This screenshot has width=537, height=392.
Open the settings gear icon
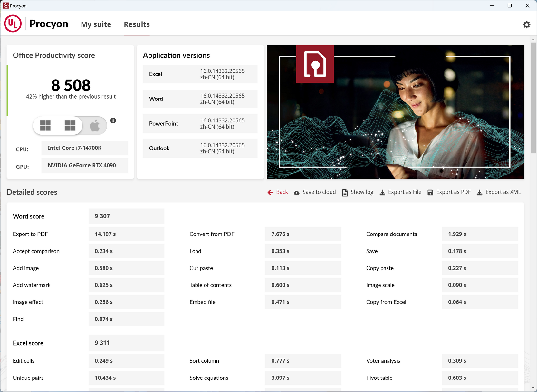[x=526, y=24]
